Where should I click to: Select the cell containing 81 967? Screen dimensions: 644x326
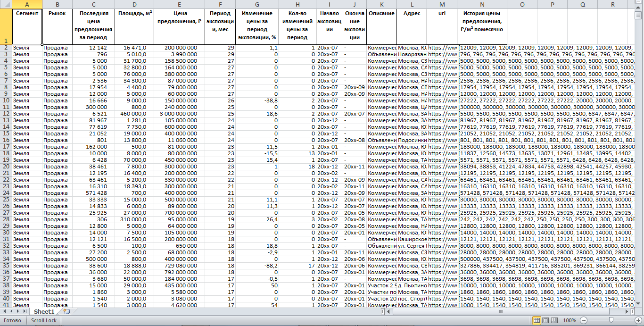click(94, 120)
